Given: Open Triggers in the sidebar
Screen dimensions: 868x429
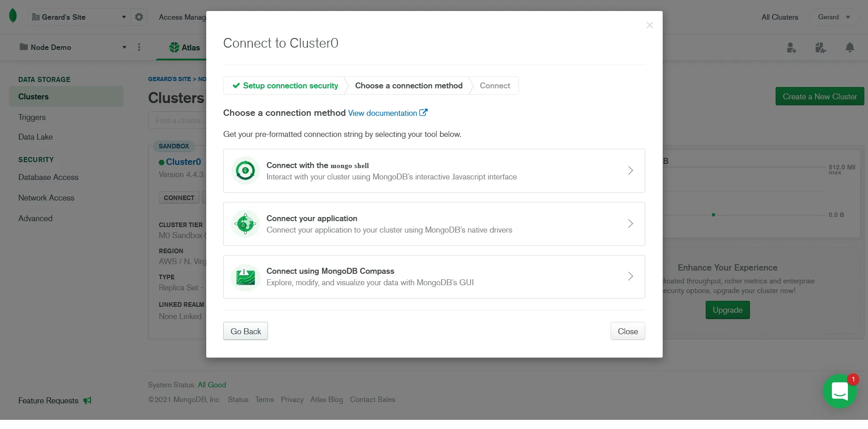Looking at the screenshot, I should 32,117.
